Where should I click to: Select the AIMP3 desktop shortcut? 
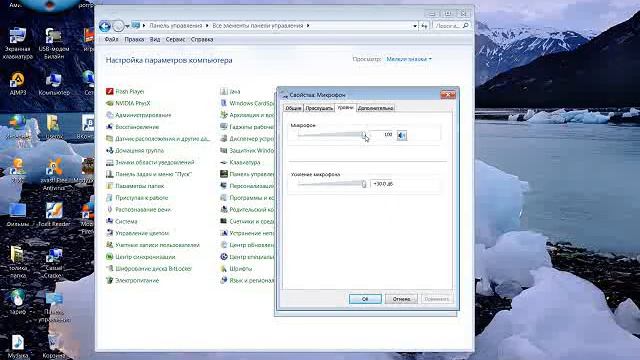point(18,84)
